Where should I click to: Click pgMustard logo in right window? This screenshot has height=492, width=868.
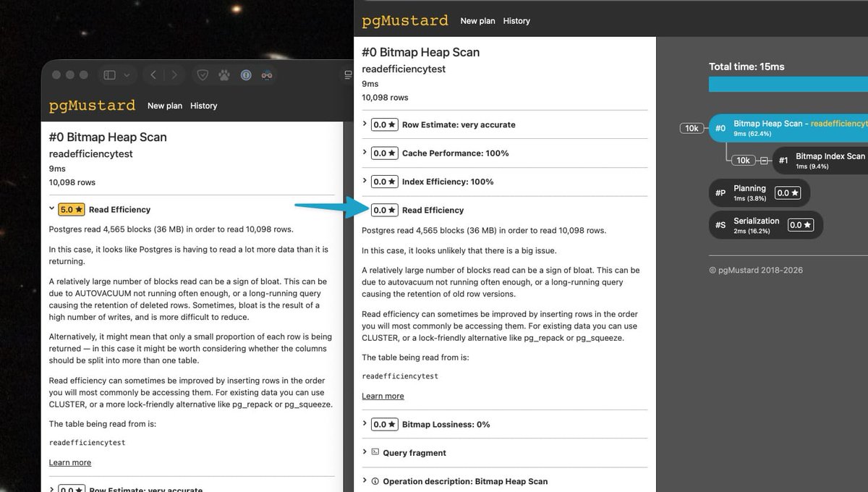click(x=405, y=20)
